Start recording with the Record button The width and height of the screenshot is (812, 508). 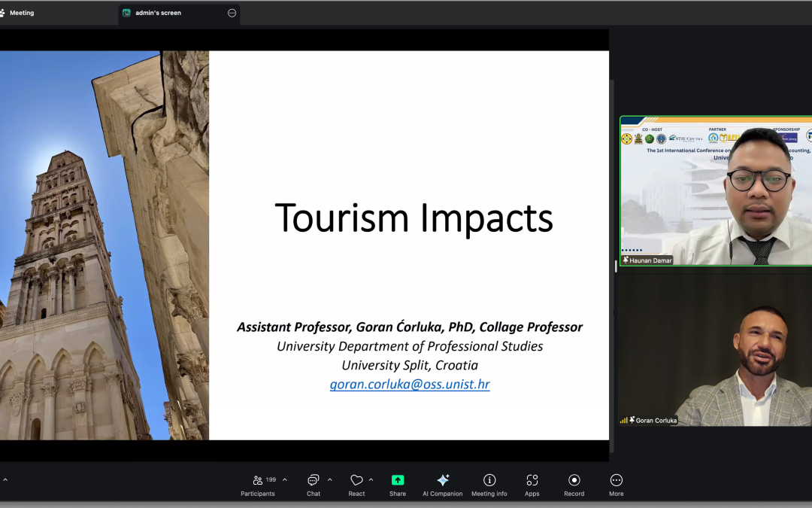574,484
